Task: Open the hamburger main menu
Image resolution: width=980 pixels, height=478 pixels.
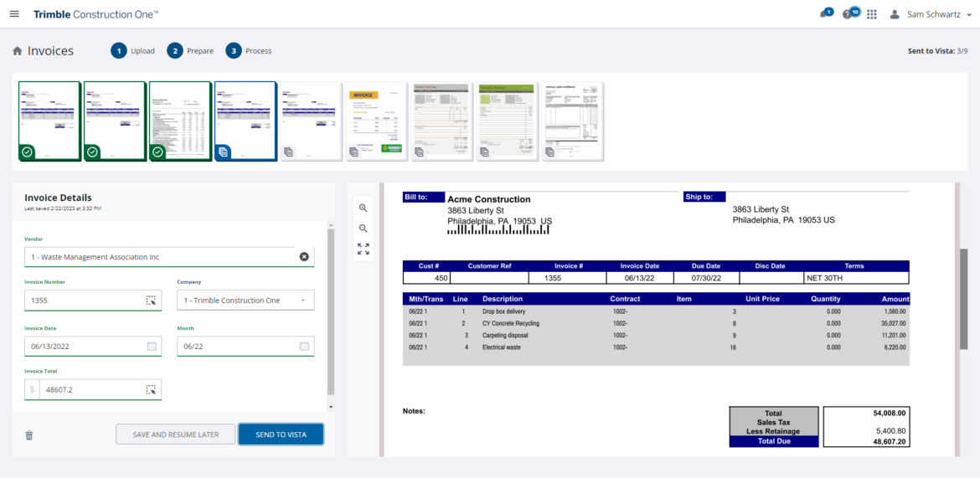Action: (14, 13)
